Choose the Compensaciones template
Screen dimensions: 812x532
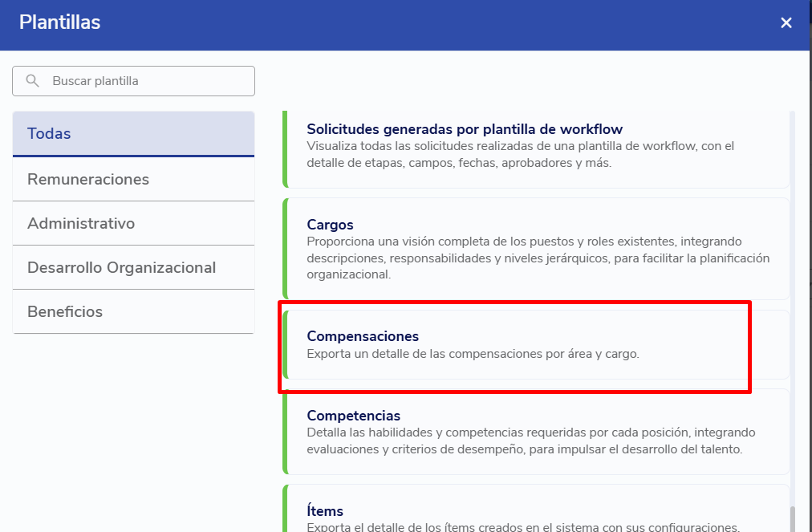tap(363, 336)
